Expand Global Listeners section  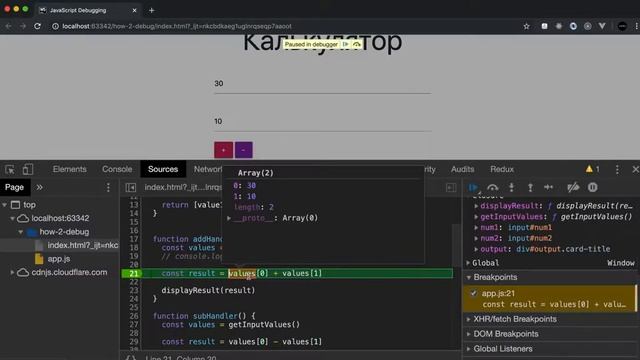point(469,349)
